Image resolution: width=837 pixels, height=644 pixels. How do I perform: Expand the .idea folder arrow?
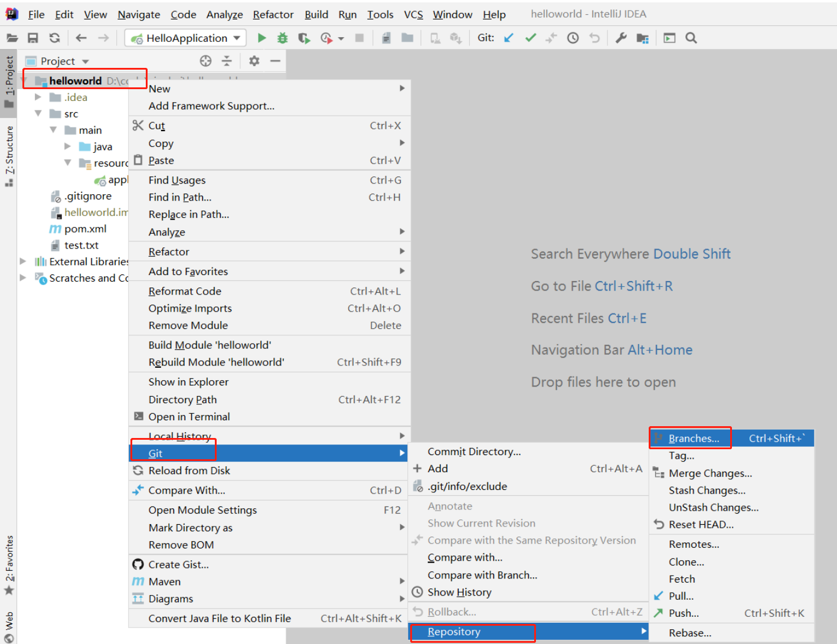coord(38,97)
